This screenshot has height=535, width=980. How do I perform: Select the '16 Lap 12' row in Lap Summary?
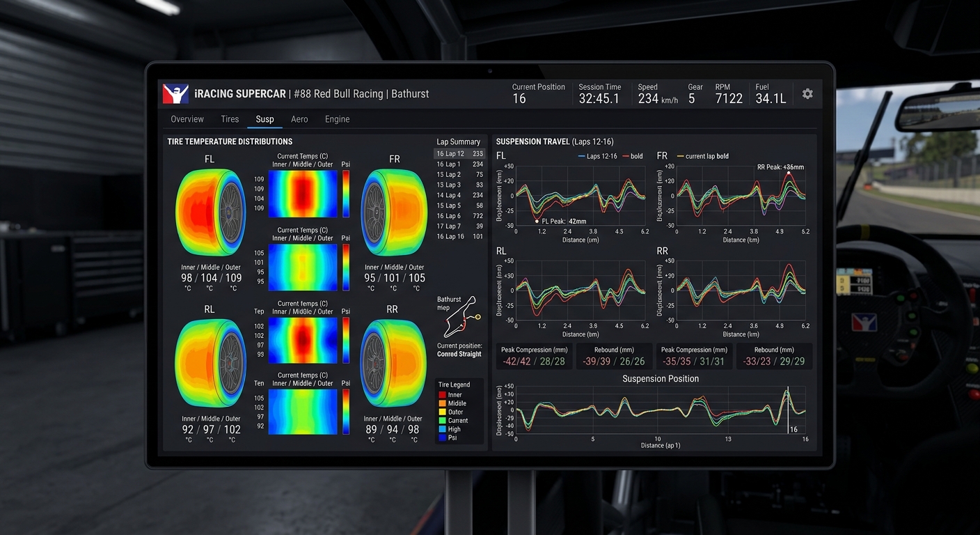click(459, 154)
